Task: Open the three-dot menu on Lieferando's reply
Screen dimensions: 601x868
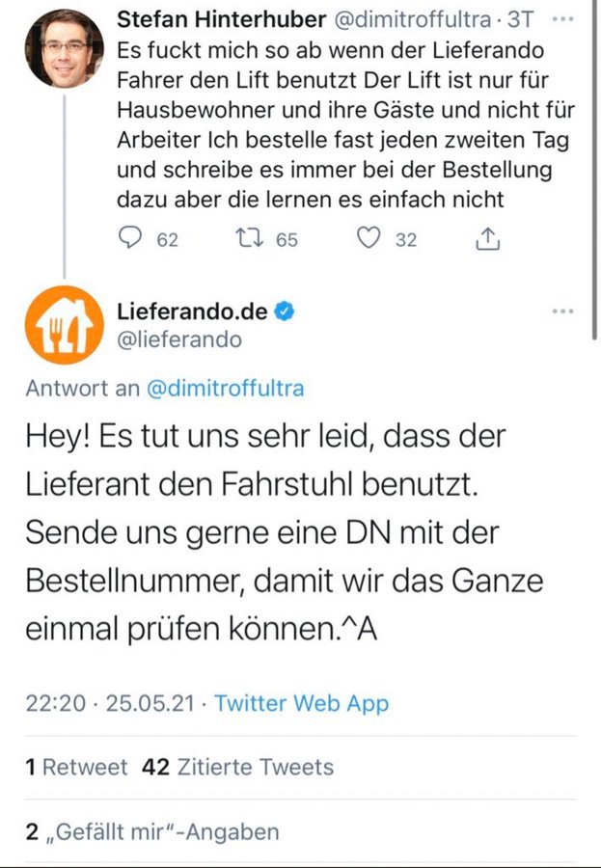Action: pos(562,312)
